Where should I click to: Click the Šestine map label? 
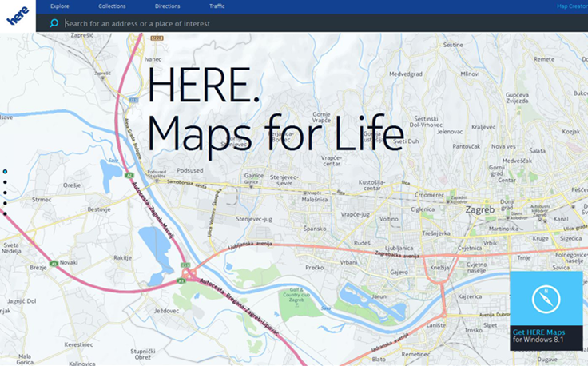[x=453, y=45]
